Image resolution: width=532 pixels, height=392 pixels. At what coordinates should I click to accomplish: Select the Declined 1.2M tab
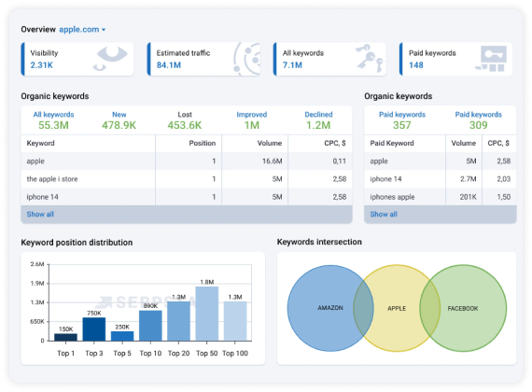pyautogui.click(x=318, y=120)
